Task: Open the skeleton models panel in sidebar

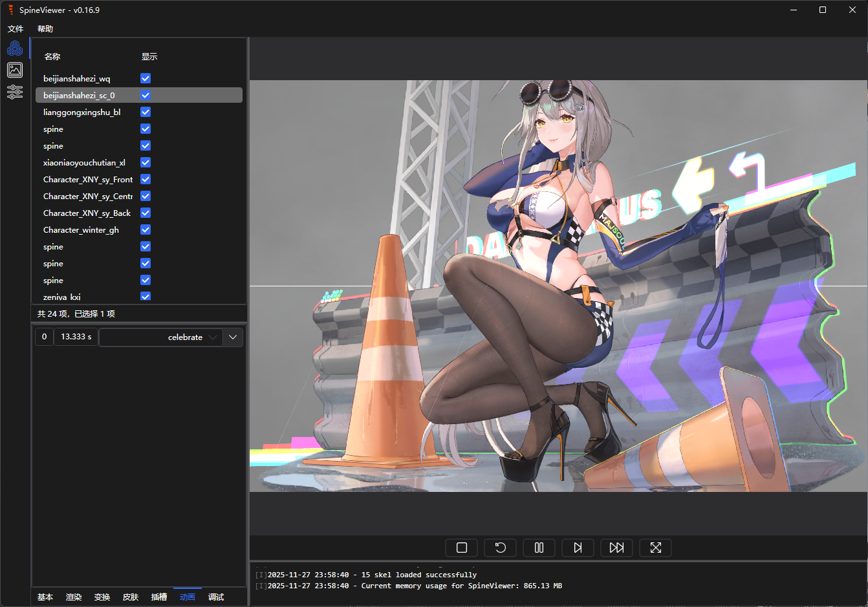Action: (x=15, y=48)
